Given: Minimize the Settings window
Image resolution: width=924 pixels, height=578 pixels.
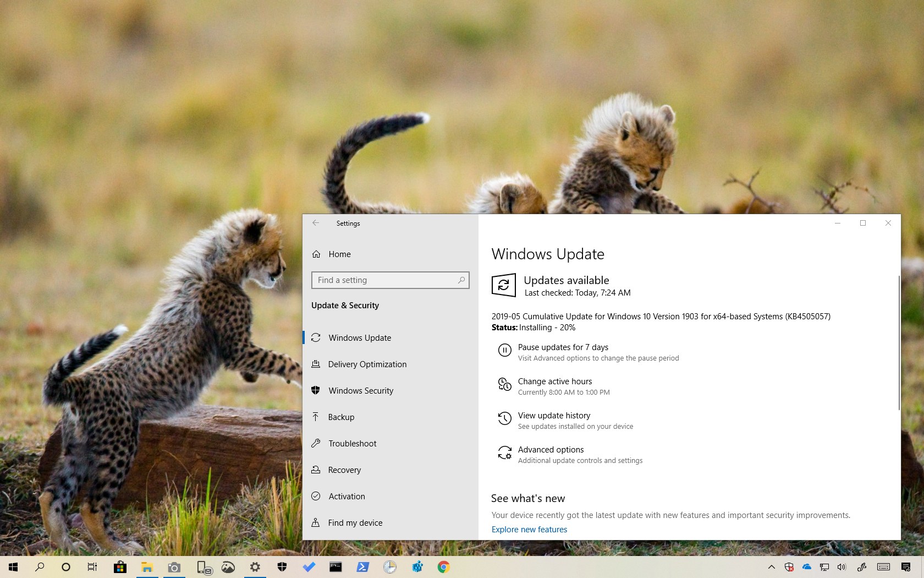Looking at the screenshot, I should (x=838, y=223).
